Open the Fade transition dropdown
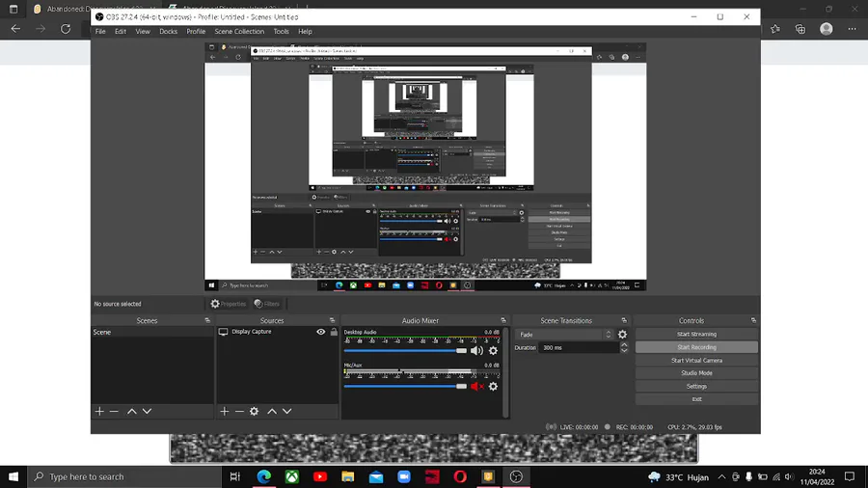The height and width of the screenshot is (488, 868). (563, 335)
